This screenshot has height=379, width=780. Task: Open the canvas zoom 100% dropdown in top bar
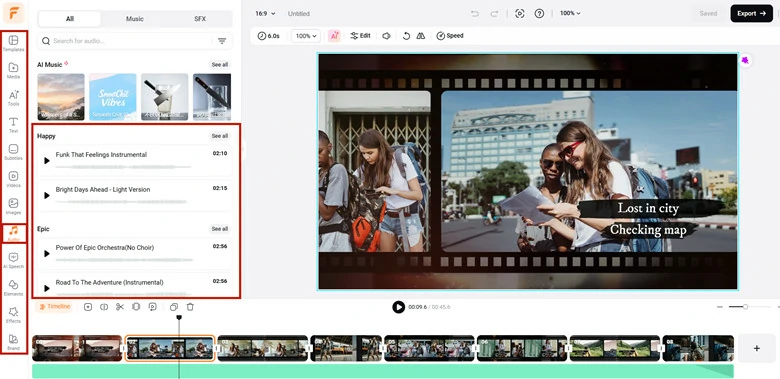pos(570,13)
